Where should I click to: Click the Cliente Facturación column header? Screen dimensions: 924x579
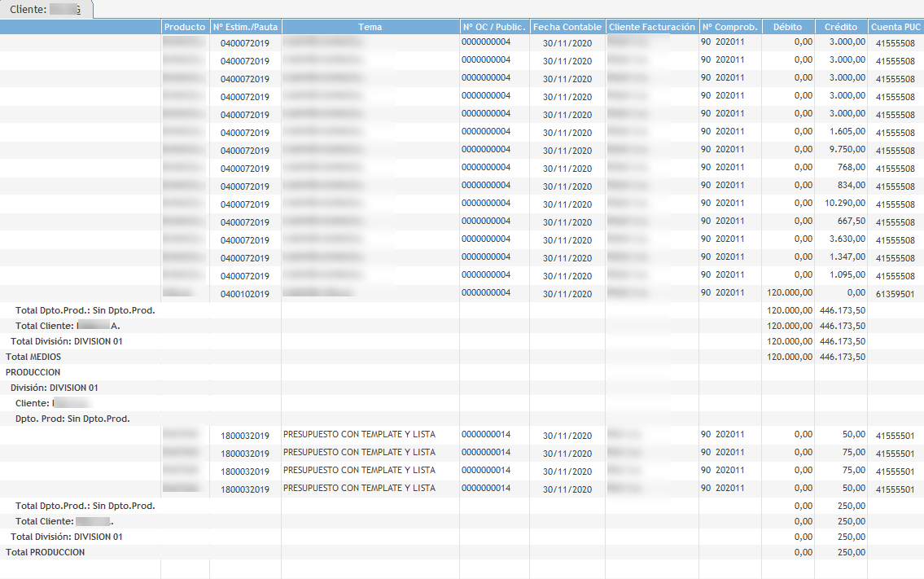652,27
